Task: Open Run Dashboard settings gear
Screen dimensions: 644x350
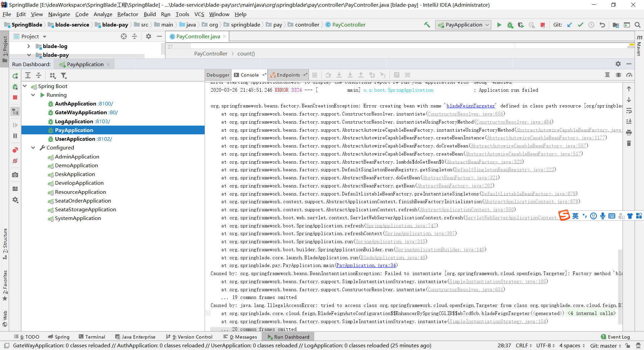Action: pyautogui.click(x=618, y=64)
